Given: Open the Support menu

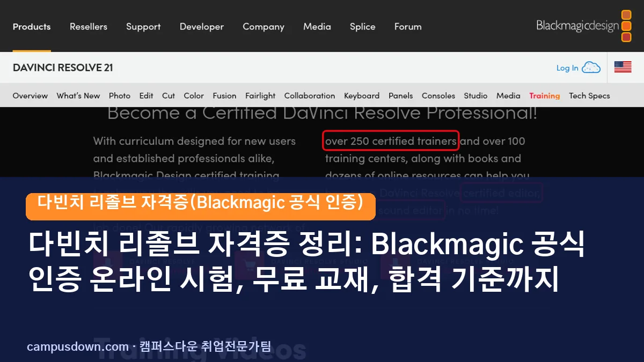Looking at the screenshot, I should click(143, 26).
